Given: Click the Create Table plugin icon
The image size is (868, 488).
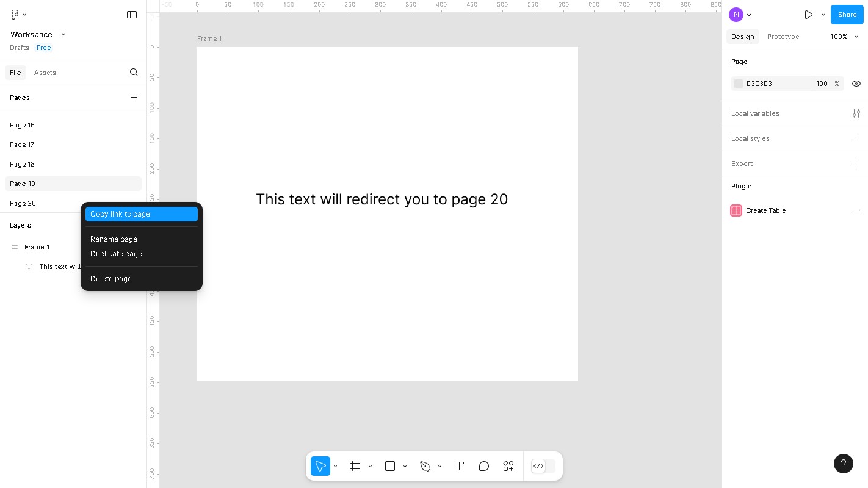Looking at the screenshot, I should pyautogui.click(x=736, y=210).
